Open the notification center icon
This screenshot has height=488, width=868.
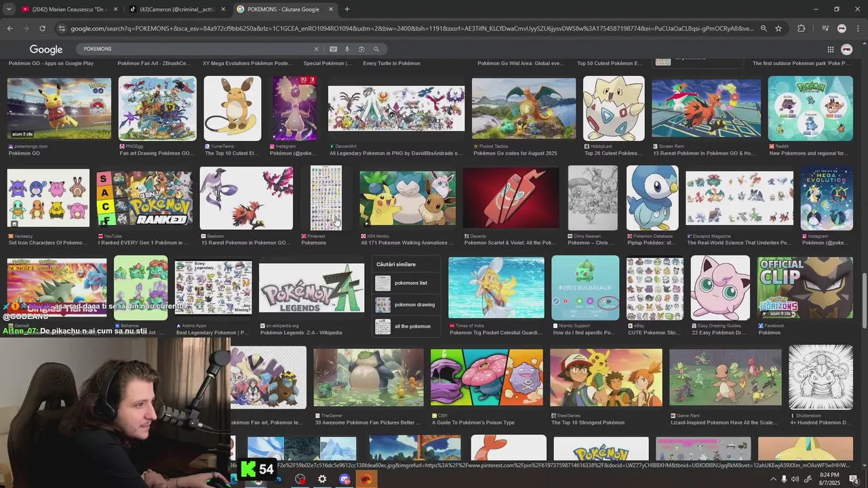pyautogui.click(x=854, y=479)
